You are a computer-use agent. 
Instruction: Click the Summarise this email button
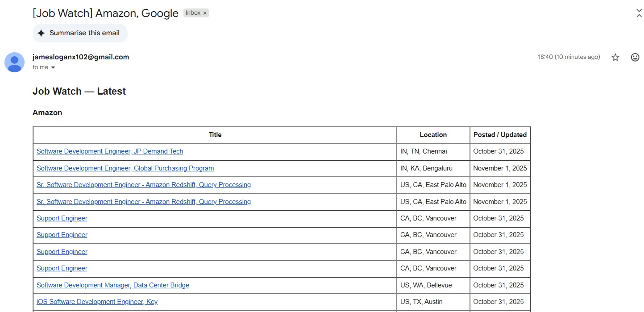point(80,33)
